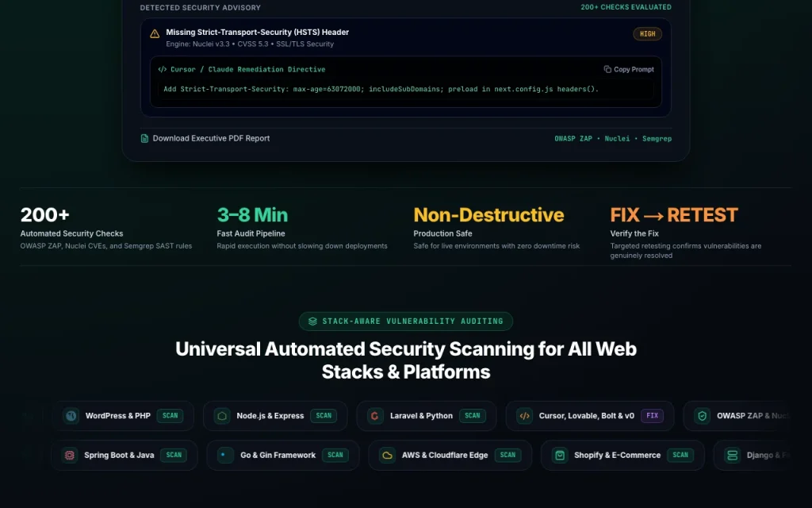
Task: Click the cloud icon on AWS & Cloudflare Edge
Action: coord(387,455)
